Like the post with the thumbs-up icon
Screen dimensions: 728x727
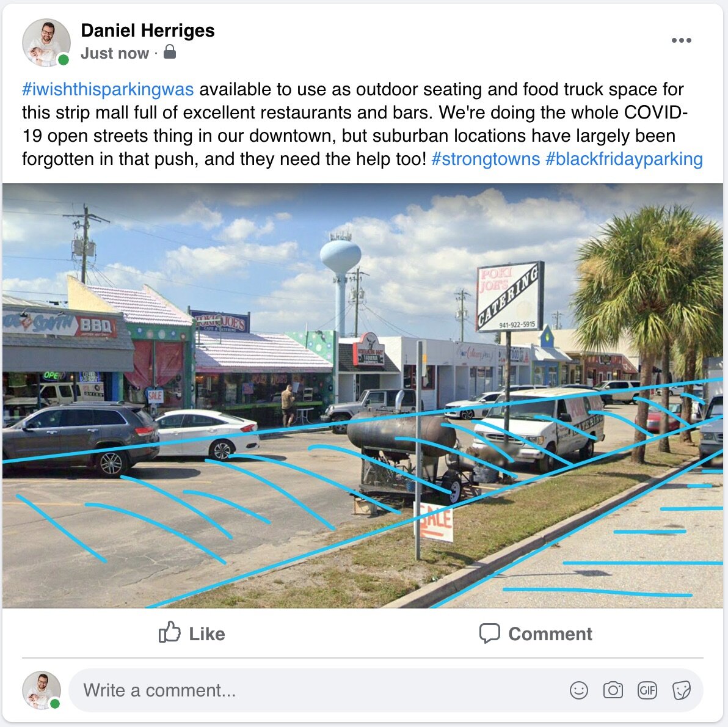coord(169,632)
